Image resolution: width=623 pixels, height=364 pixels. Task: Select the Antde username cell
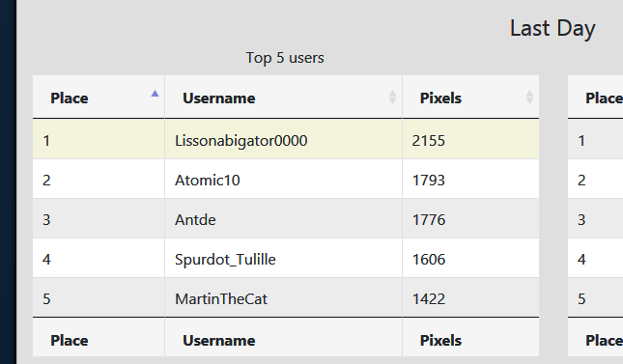tap(284, 220)
